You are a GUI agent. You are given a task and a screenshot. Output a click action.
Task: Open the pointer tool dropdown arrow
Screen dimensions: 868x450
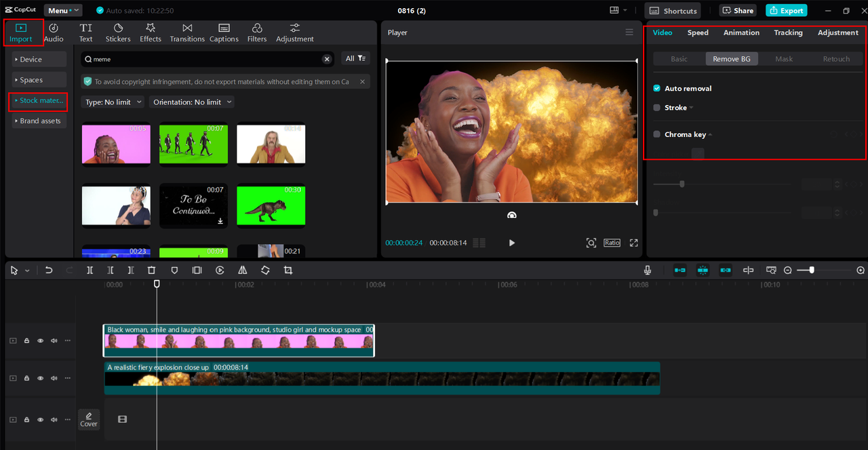click(27, 270)
